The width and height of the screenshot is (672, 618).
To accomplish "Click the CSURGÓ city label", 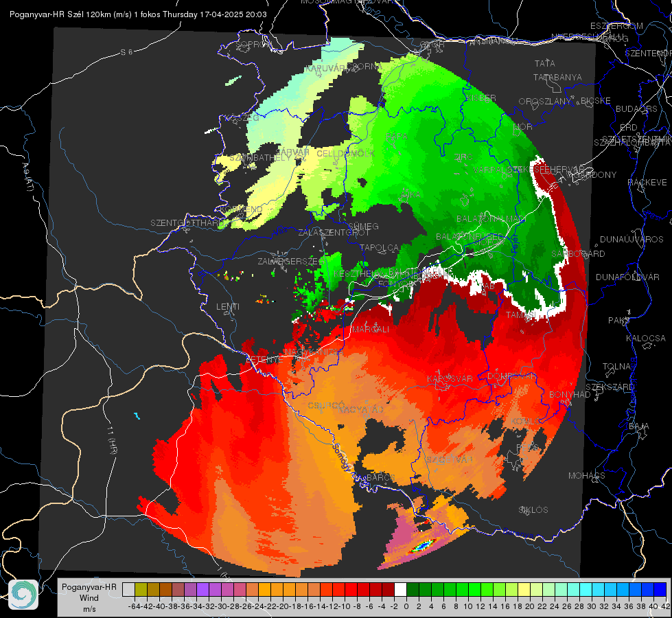I will pos(326,406).
